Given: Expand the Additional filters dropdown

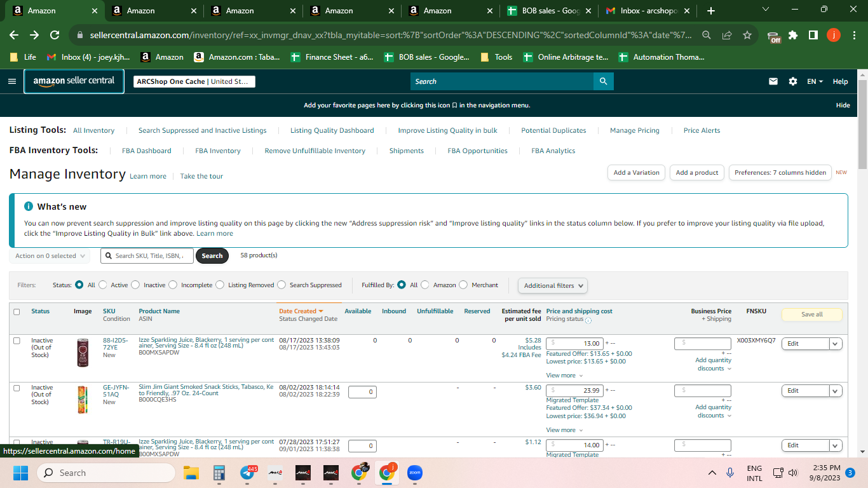Looking at the screenshot, I should click(552, 286).
